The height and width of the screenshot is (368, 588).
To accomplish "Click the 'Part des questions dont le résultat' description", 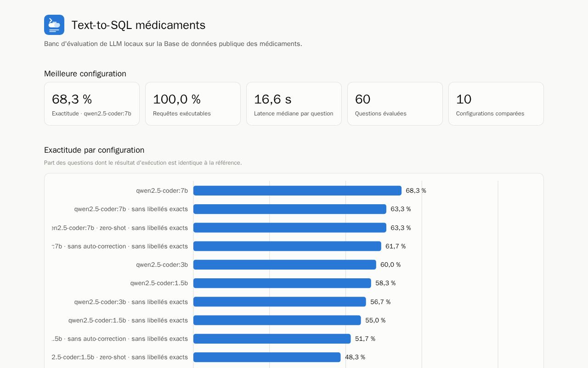I will tap(143, 163).
